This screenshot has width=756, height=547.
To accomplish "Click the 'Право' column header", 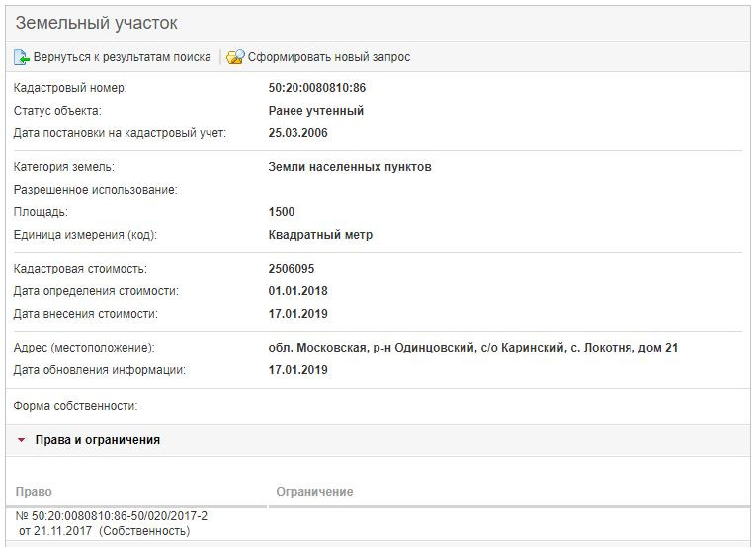I will (35, 492).
